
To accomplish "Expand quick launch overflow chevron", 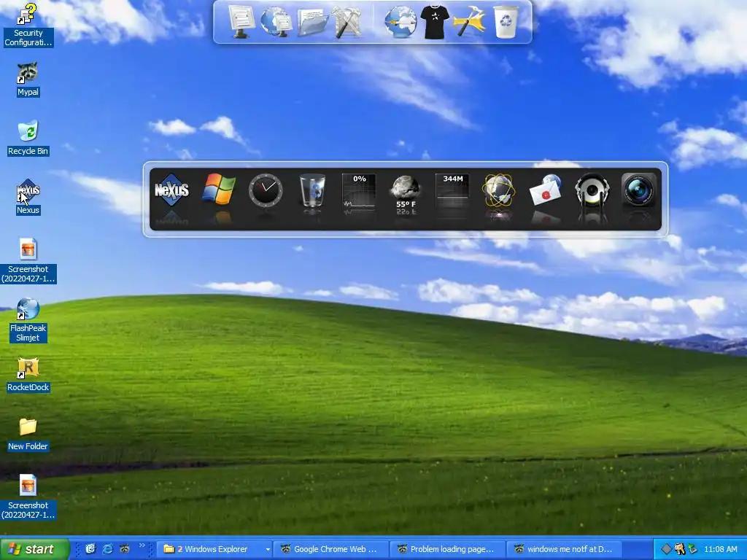I will click(x=142, y=545).
